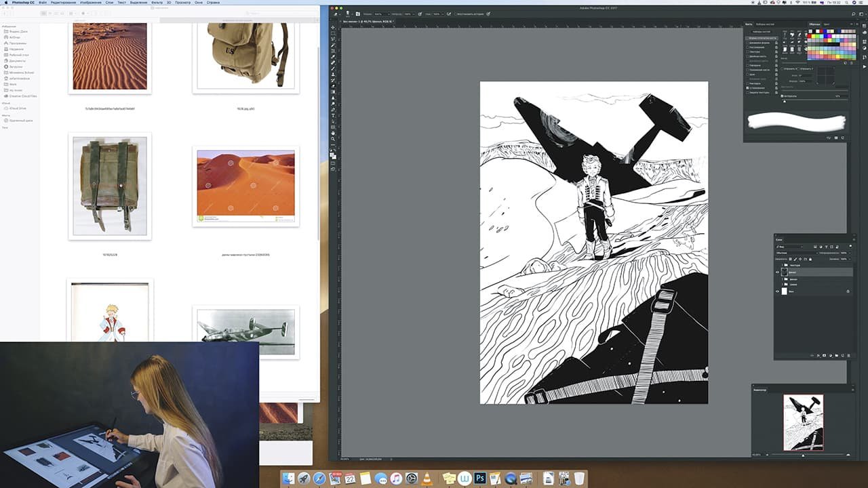This screenshot has width=868, height=488.
Task: Select the Crop tool
Action: pyautogui.click(x=333, y=51)
